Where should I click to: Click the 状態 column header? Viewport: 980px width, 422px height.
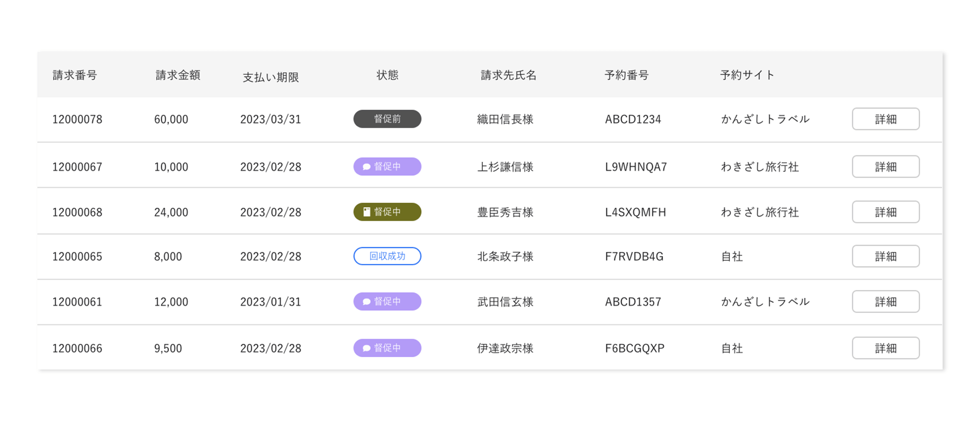tap(387, 75)
